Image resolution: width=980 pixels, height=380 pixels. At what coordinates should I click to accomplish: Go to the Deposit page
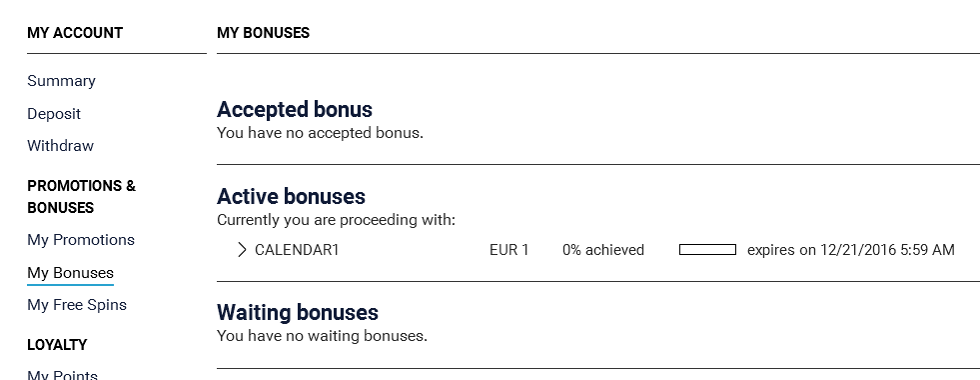(x=54, y=114)
